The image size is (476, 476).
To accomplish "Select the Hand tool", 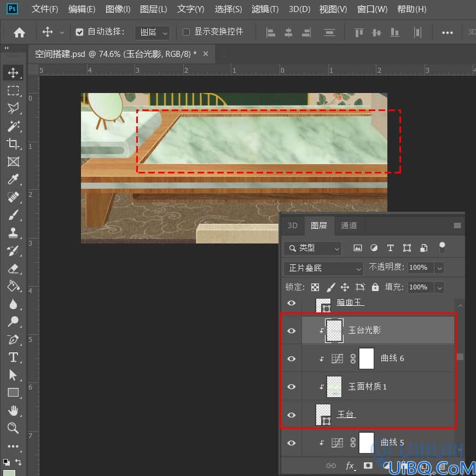I will point(13,410).
